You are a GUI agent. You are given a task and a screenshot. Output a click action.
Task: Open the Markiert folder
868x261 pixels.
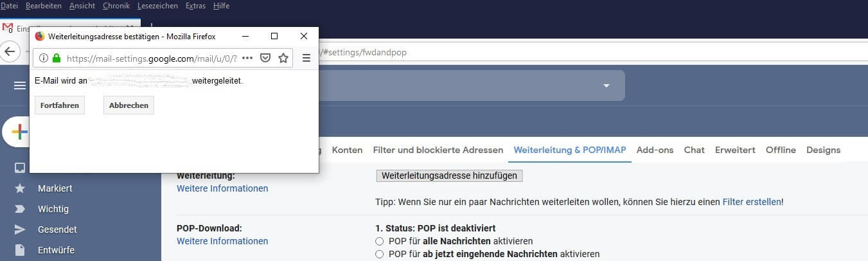55,188
